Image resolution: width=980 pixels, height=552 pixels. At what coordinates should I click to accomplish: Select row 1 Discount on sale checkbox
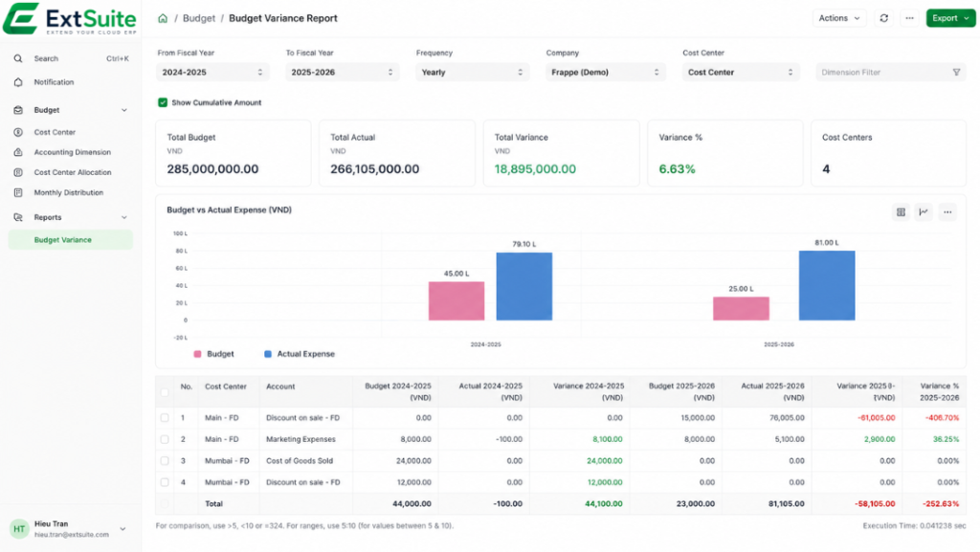[x=165, y=418]
